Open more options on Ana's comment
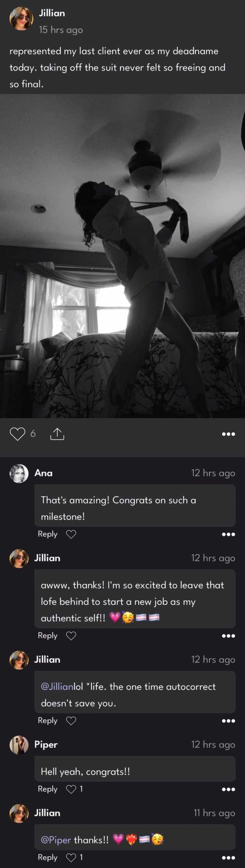The image size is (245, 868). (x=228, y=534)
